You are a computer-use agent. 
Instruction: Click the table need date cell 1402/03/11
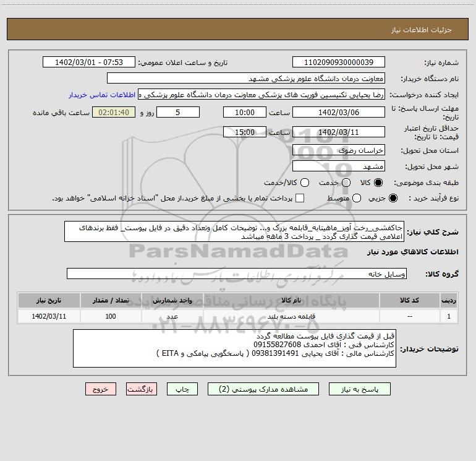[49, 316]
